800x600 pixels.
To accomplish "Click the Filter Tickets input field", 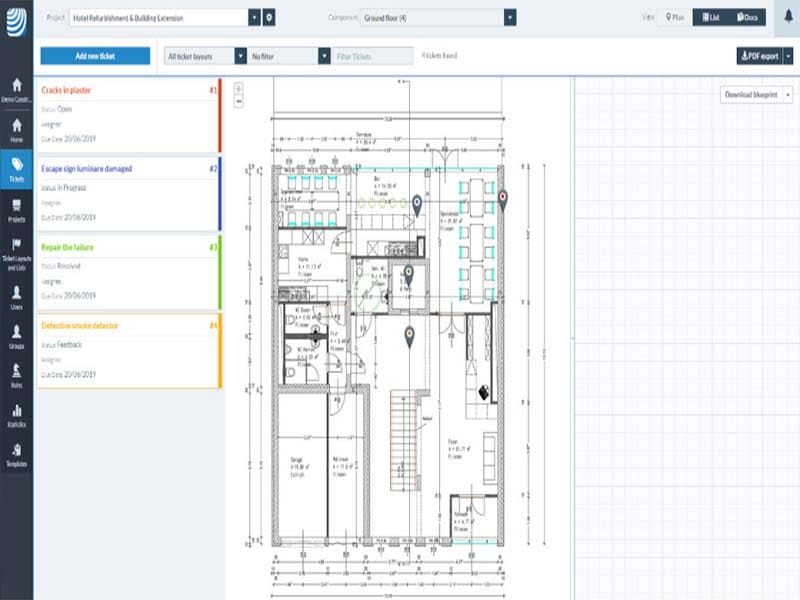I will (x=373, y=56).
